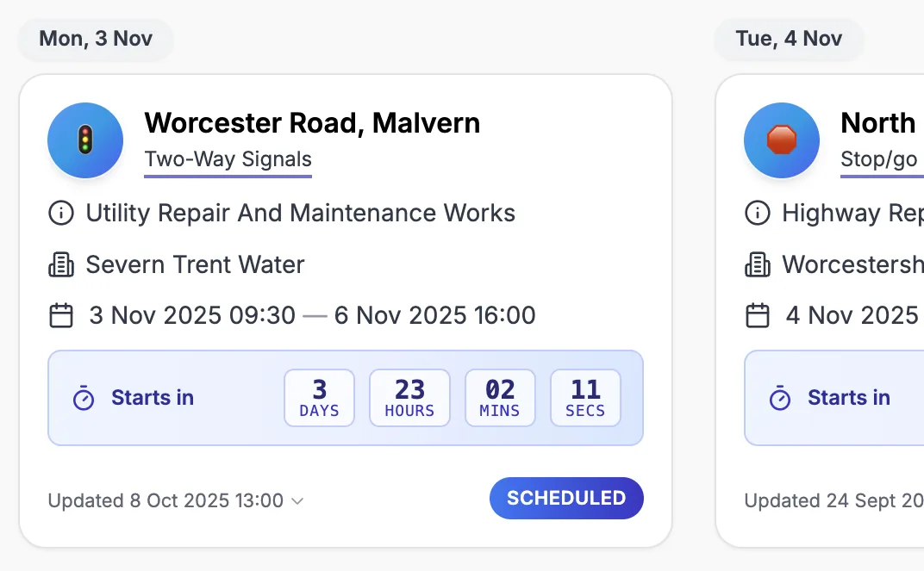Expand the Updated 8 Oct 2025 details chevron
The height and width of the screenshot is (571, 924).
pos(297,500)
